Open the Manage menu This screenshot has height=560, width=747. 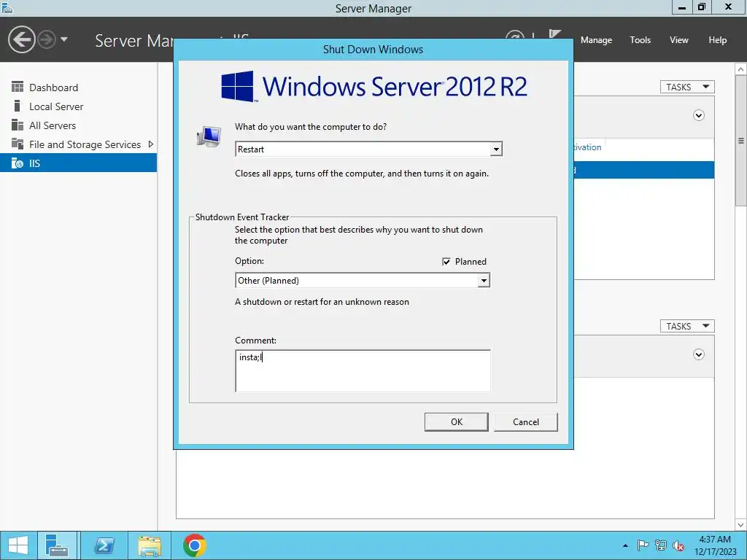pyautogui.click(x=596, y=40)
